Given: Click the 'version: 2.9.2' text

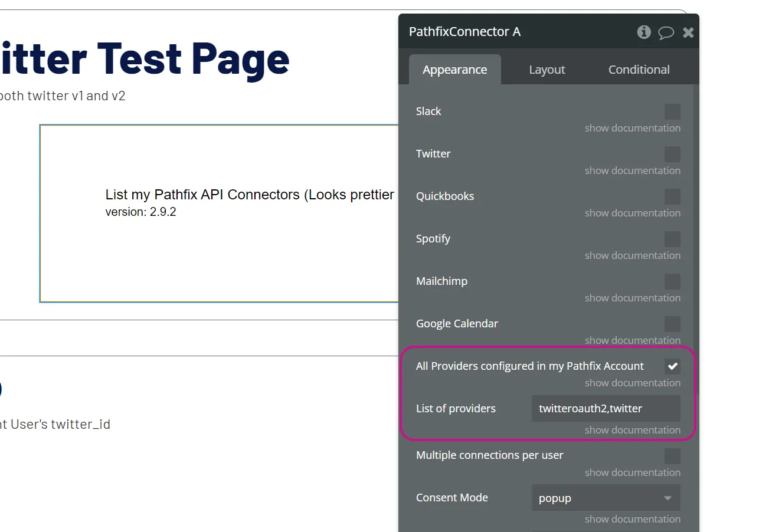Looking at the screenshot, I should 140,212.
